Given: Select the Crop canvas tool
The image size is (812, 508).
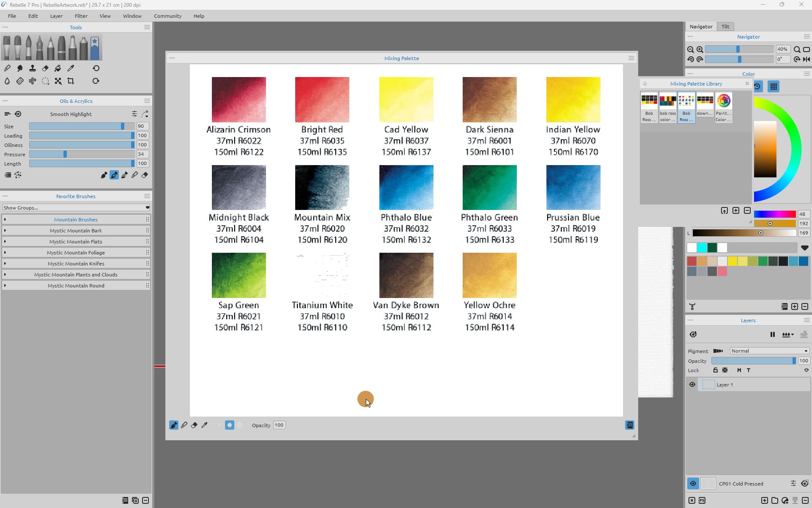Looking at the screenshot, I should [71, 81].
